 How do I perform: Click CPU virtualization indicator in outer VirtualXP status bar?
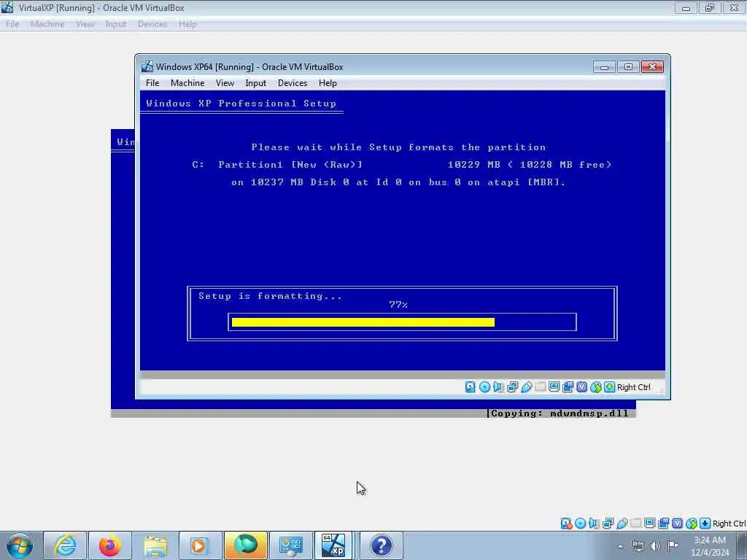tap(678, 524)
